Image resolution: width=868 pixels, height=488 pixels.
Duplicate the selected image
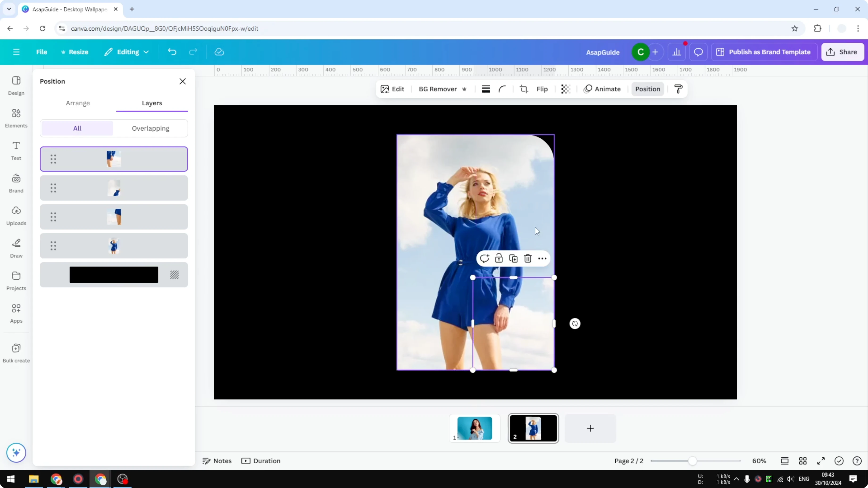tap(513, 258)
